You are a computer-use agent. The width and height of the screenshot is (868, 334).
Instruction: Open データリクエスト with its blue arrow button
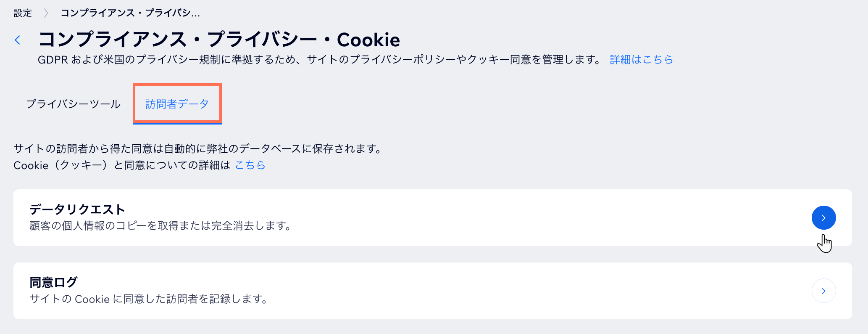click(823, 217)
